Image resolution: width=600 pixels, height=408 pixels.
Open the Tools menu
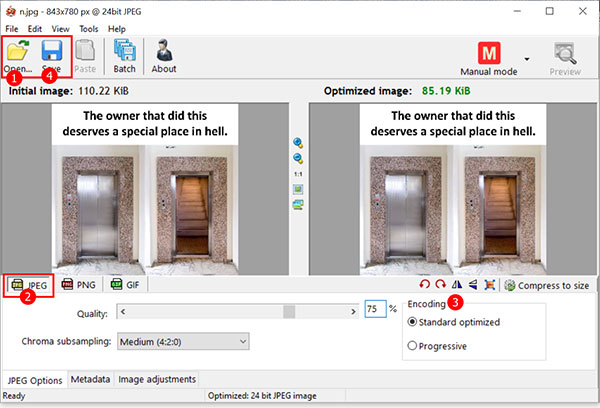pos(88,29)
